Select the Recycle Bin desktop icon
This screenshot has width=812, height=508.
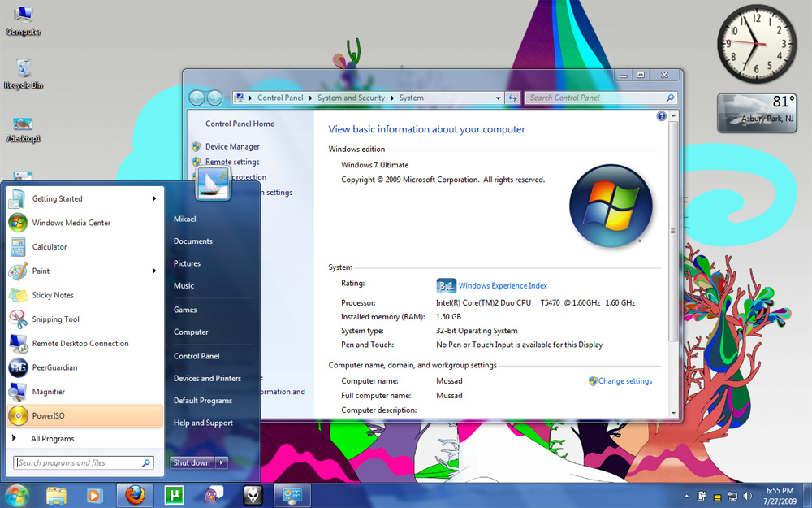pyautogui.click(x=24, y=74)
